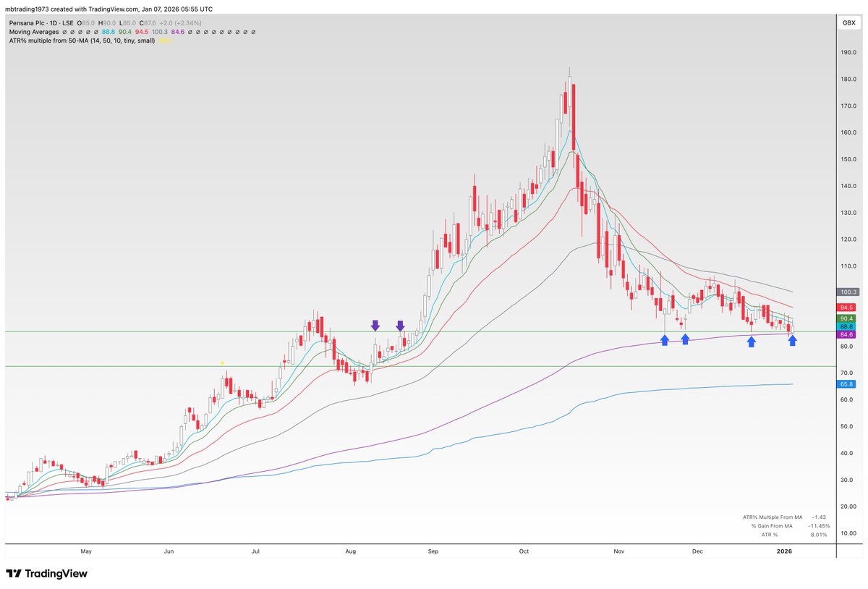This screenshot has width=868, height=589.
Task: Click the blue up-arrow marker under December pullback
Action: pos(750,342)
